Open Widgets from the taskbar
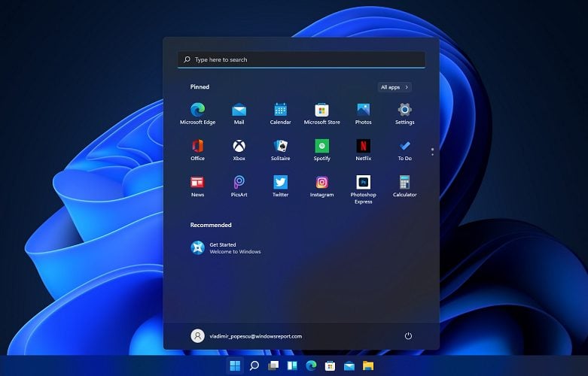588x376 pixels. coord(292,365)
